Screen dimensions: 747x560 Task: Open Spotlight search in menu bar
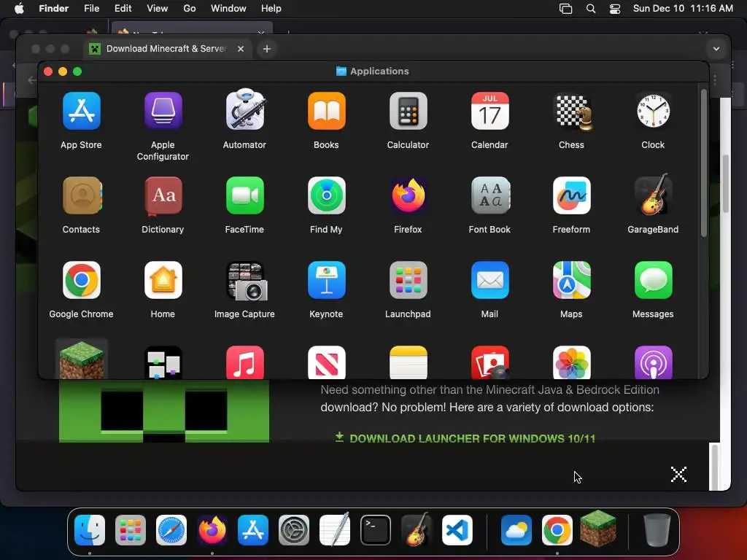coord(591,9)
